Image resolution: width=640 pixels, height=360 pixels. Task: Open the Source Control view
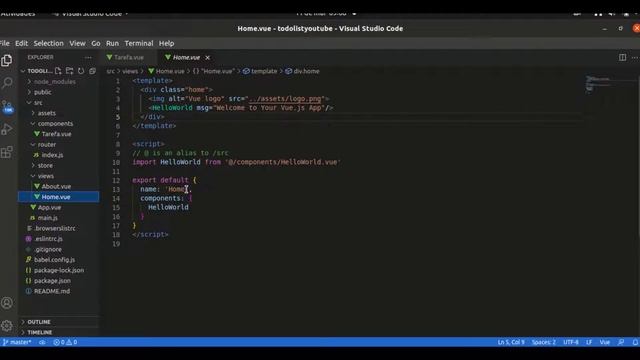[7, 107]
